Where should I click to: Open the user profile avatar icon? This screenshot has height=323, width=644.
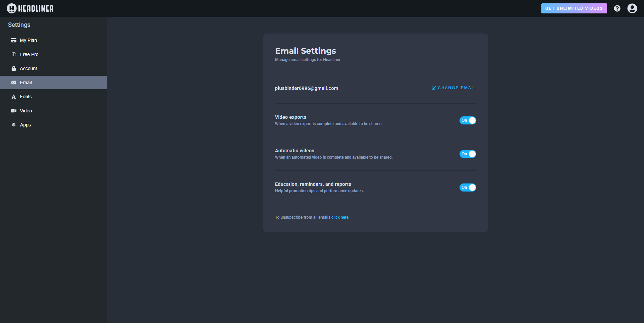point(632,8)
